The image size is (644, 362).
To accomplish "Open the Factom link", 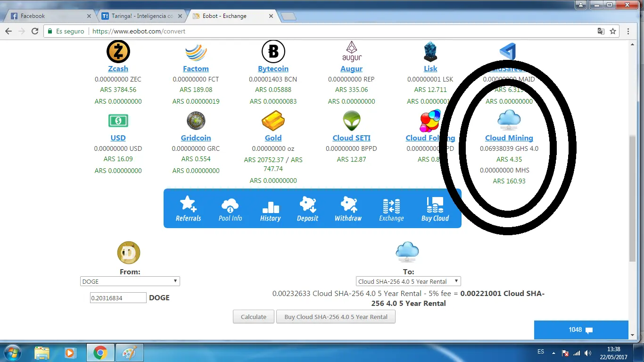I will click(x=196, y=69).
